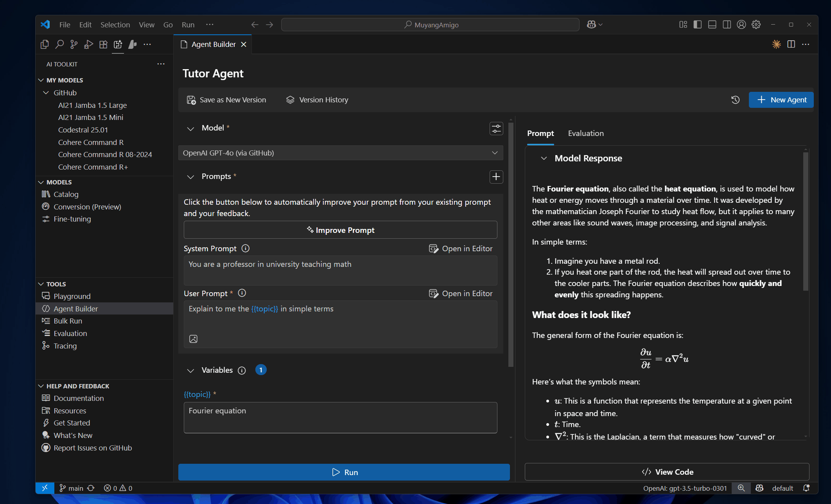
Task: Synchronize changes in the status bar
Action: point(91,488)
